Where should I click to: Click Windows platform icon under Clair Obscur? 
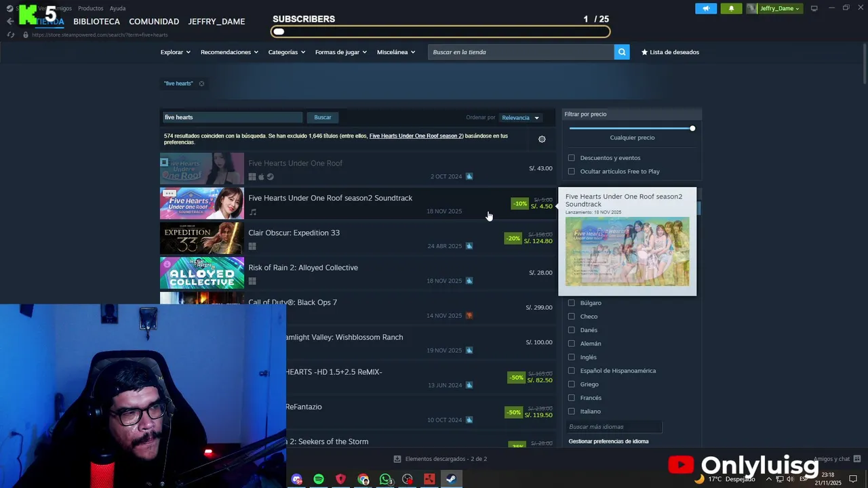(x=252, y=246)
